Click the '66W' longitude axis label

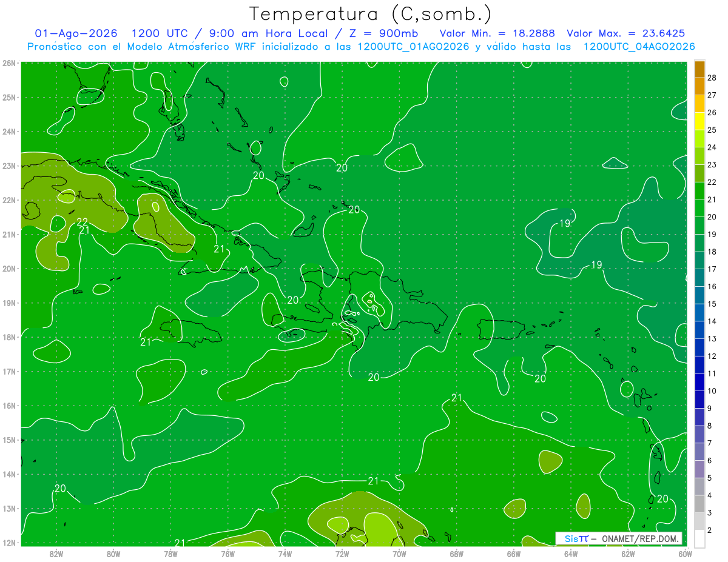513,553
